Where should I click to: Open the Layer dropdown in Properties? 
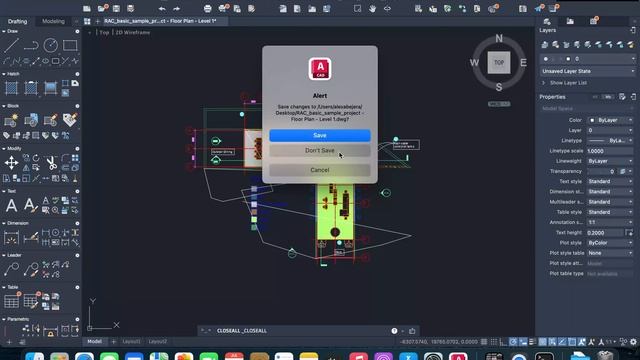(x=610, y=131)
